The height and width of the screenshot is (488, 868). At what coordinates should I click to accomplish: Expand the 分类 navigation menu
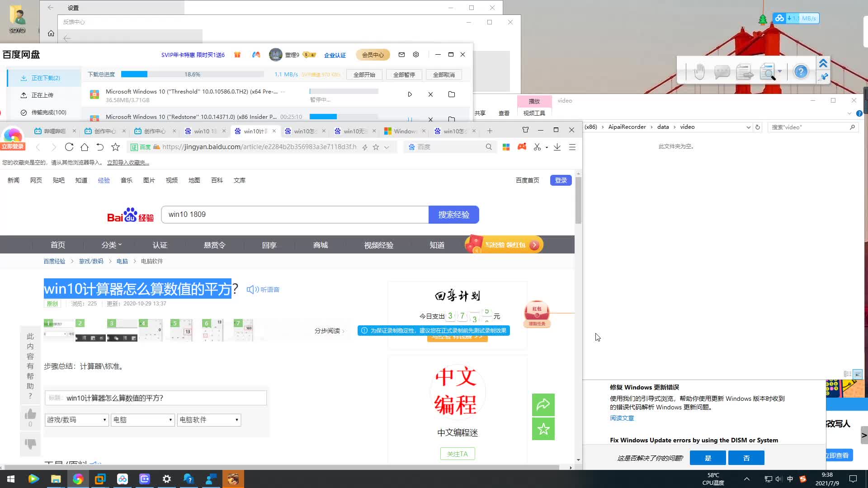(112, 245)
